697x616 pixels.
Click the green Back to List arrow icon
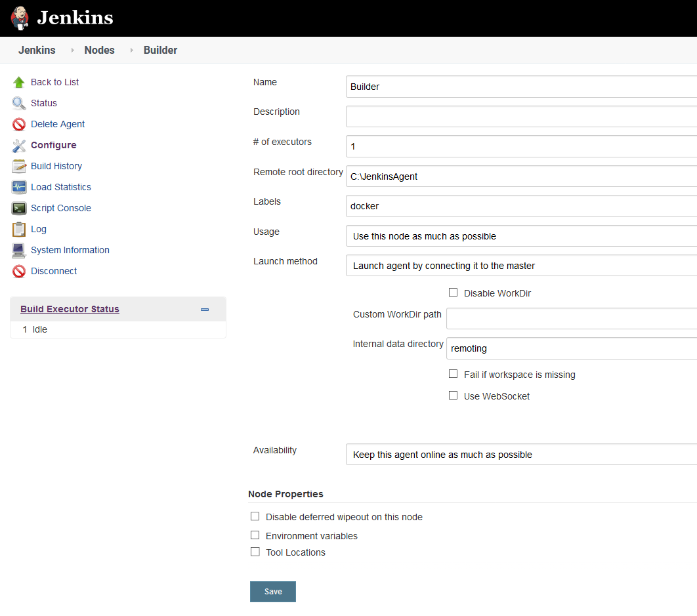[19, 82]
